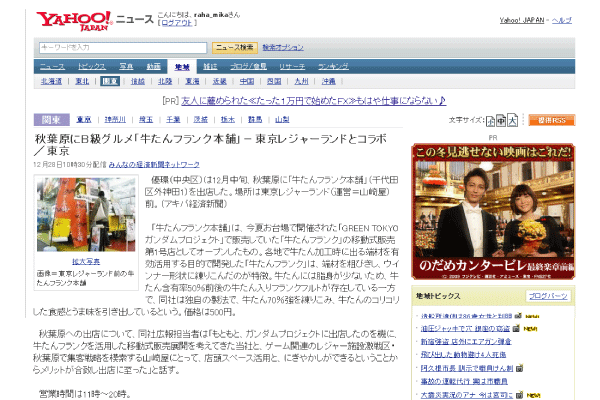The width and height of the screenshot is (600, 400).
Task: Open the ブログ/意見 tab
Action: [248, 67]
